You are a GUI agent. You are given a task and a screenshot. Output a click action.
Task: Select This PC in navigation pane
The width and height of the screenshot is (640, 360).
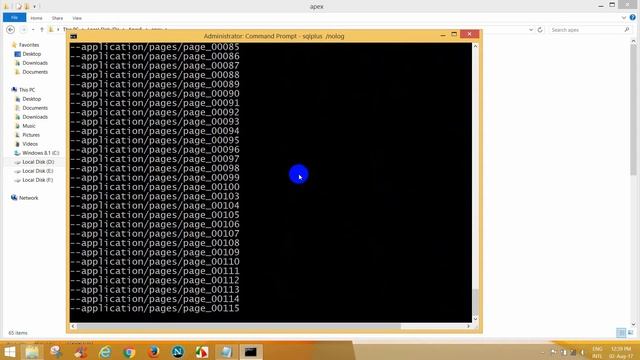tap(27, 90)
